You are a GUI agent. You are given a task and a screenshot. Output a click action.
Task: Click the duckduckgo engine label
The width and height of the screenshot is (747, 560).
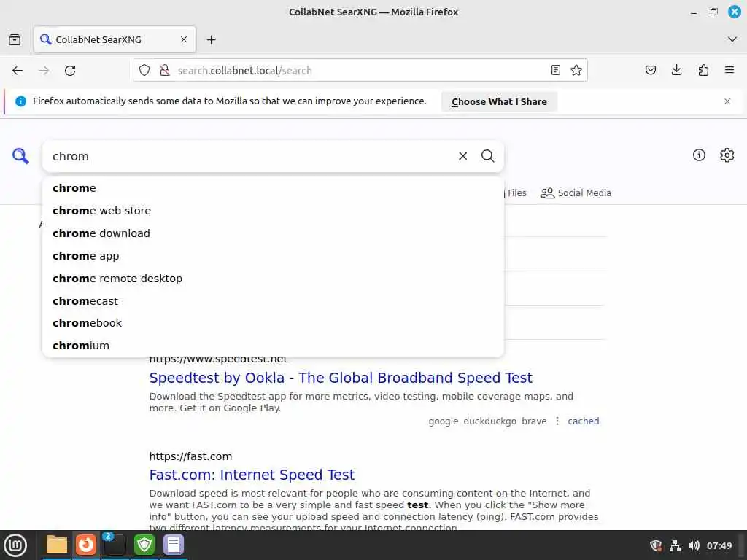(x=489, y=421)
